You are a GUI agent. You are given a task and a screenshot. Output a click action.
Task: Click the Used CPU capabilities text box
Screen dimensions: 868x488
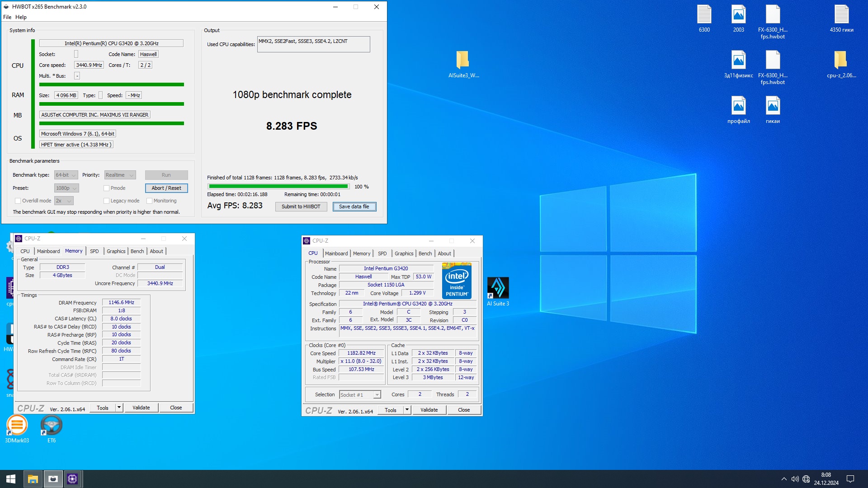[x=314, y=44]
